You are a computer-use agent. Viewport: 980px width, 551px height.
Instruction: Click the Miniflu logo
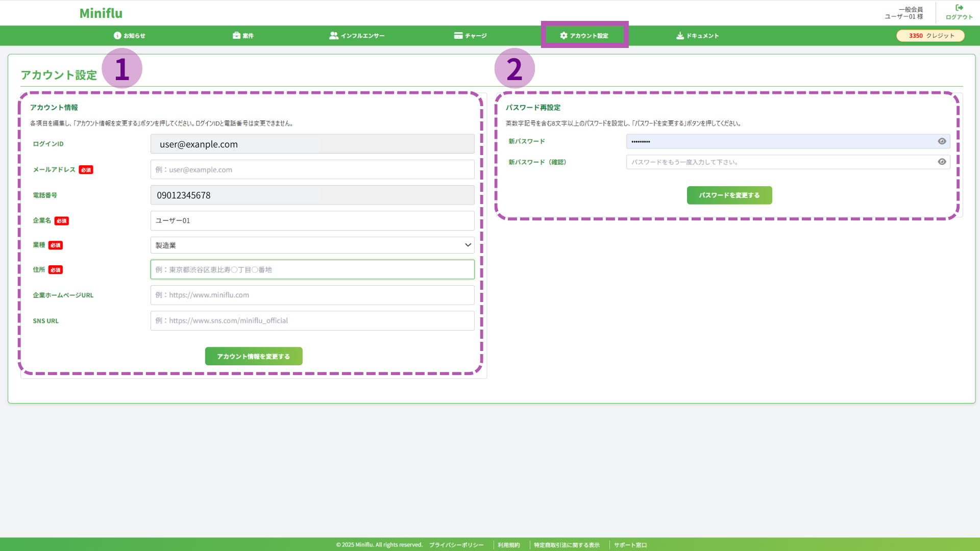[x=101, y=13]
